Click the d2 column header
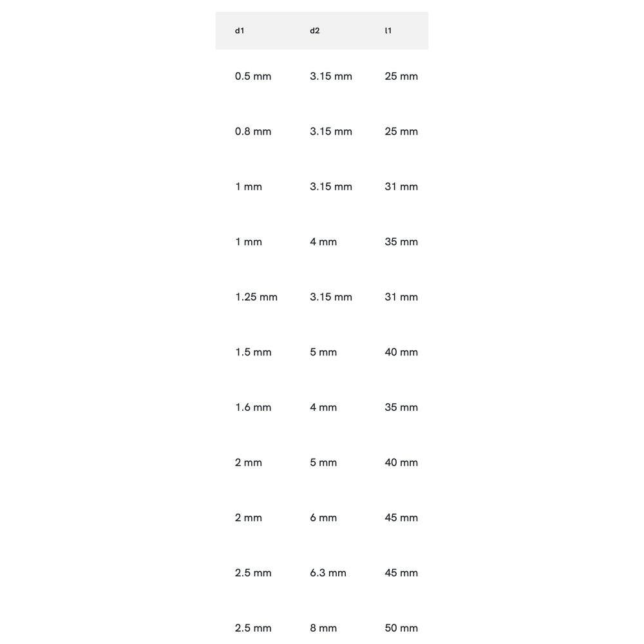This screenshot has height=644, width=644. pyautogui.click(x=315, y=31)
